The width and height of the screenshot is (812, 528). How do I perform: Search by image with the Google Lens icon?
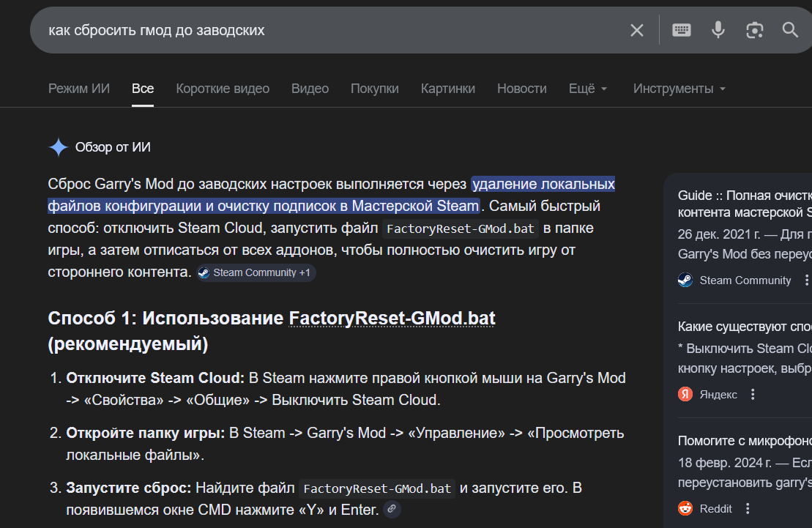click(754, 29)
